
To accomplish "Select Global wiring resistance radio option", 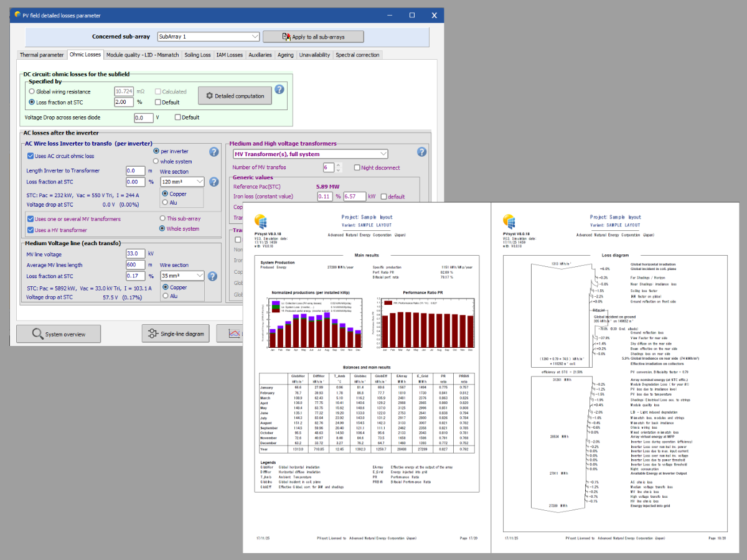I will [x=32, y=91].
